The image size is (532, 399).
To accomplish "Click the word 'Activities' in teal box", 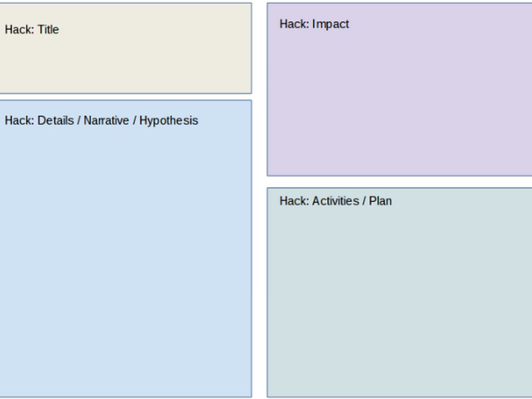I will (336, 201).
